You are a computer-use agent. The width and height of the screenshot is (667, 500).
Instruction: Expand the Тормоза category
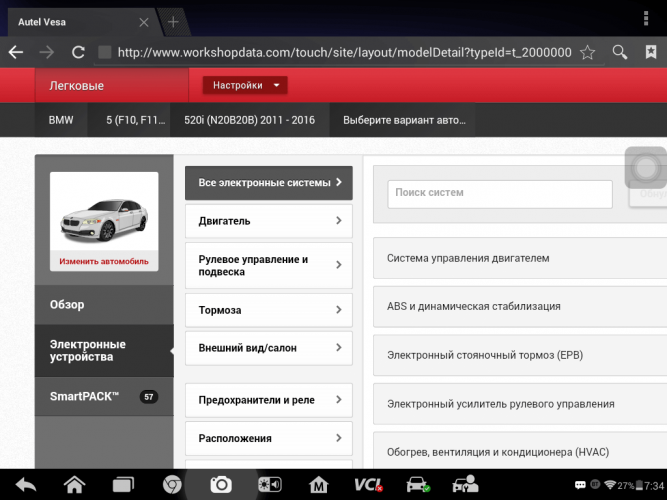point(269,310)
